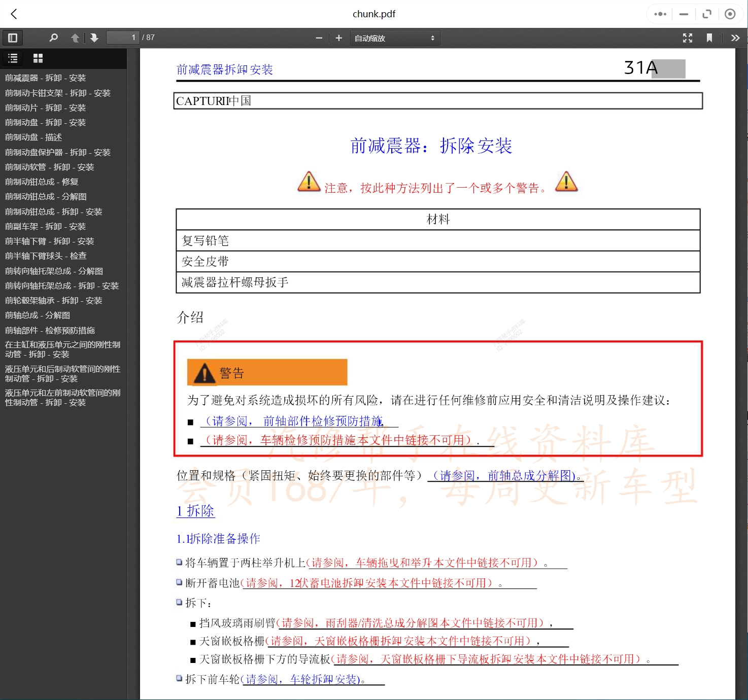This screenshot has height=700, width=748.
Task: Expand more tools with the double chevron
Action: (x=735, y=38)
